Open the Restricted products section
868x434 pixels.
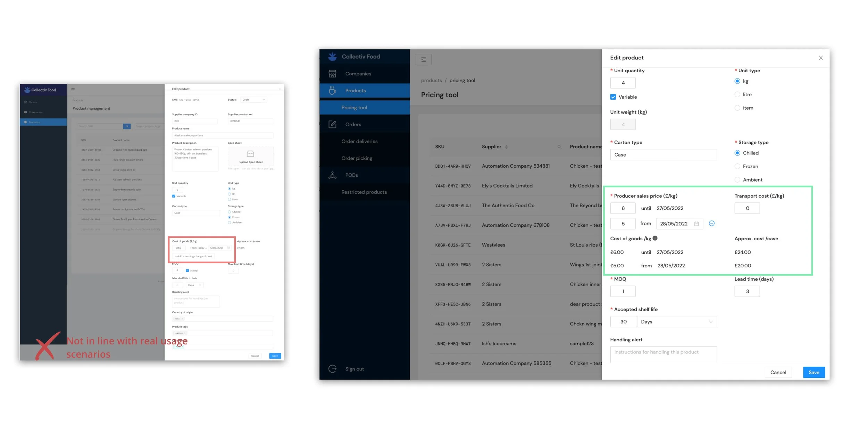[364, 192]
